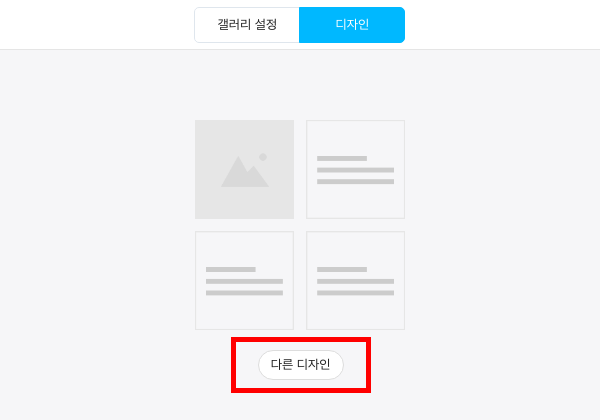
Task: Click middle text line in bottom-left card
Action: click(x=245, y=281)
